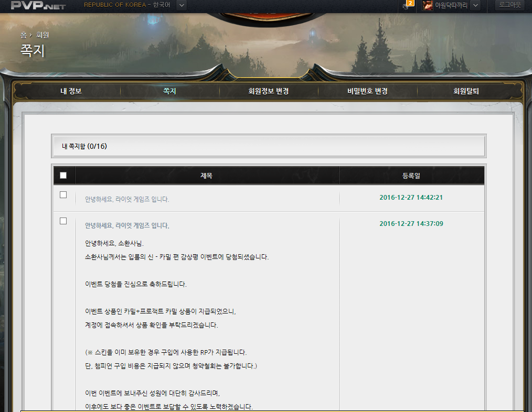Expand the region language dropdown arrow
532x412 pixels.
[182, 5]
